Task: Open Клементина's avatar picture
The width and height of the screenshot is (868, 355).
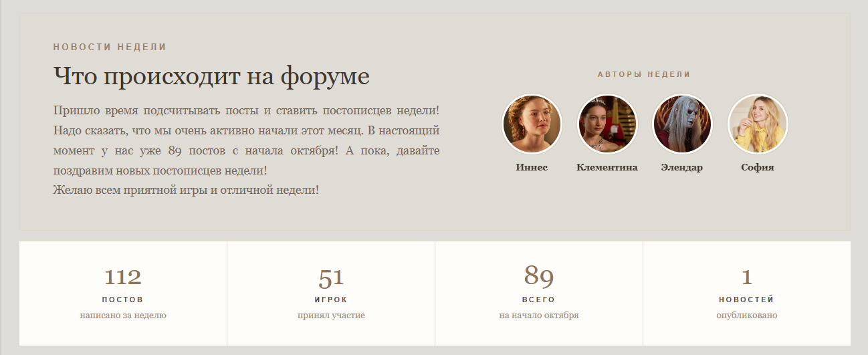Action: tap(607, 124)
